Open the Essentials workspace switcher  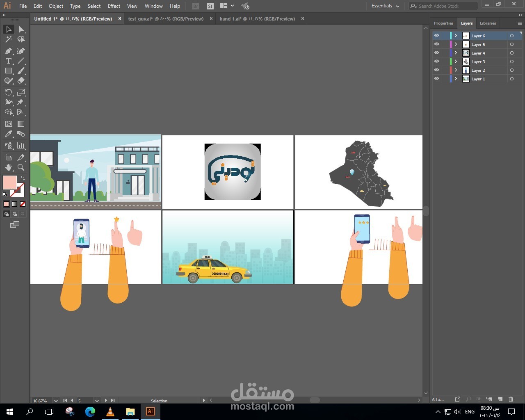pyautogui.click(x=385, y=6)
